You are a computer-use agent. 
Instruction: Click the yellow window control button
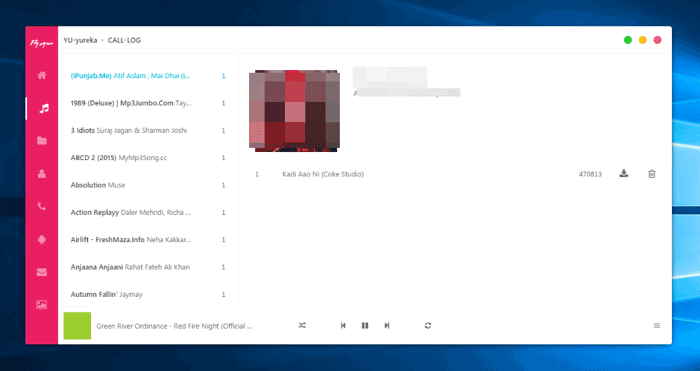pyautogui.click(x=642, y=40)
